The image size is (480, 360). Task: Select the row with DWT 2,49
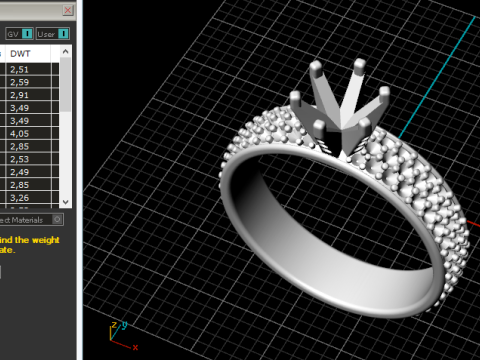point(29,172)
